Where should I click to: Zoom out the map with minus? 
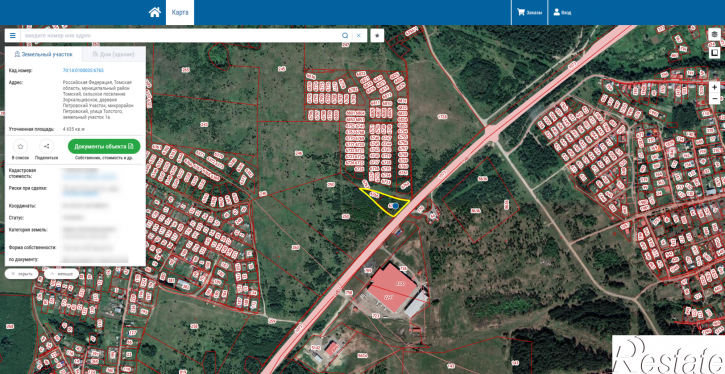[715, 99]
